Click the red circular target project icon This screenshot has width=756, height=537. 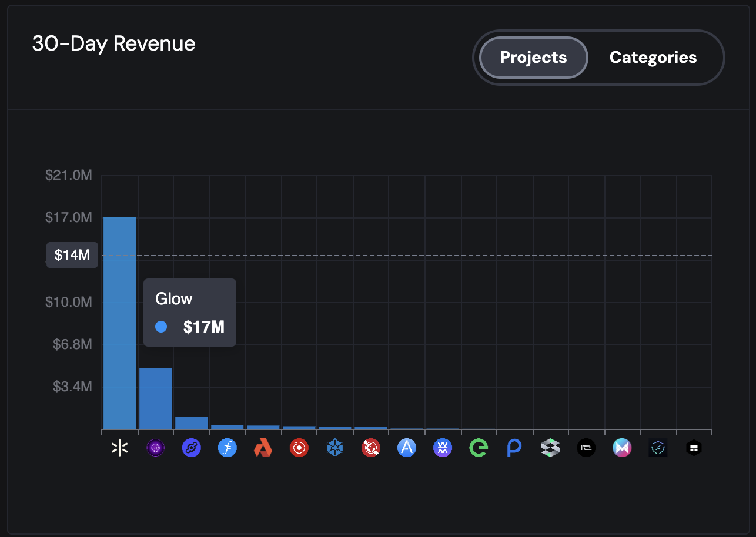point(299,449)
